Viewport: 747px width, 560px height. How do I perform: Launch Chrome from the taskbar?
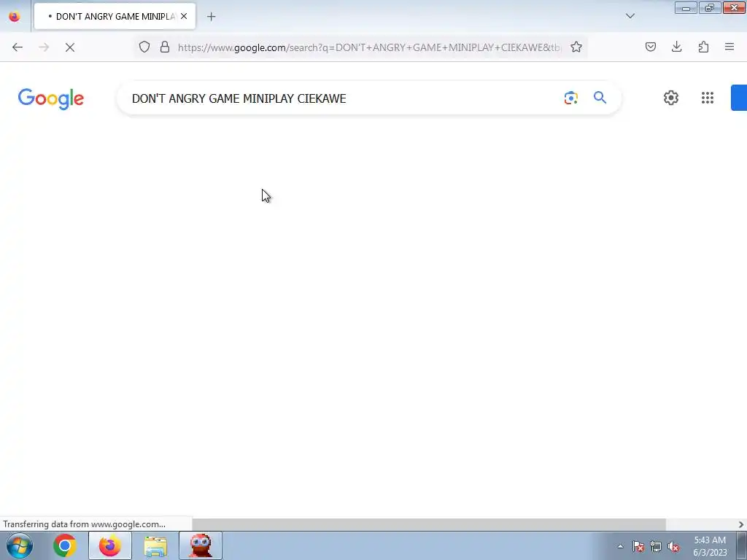click(65, 545)
